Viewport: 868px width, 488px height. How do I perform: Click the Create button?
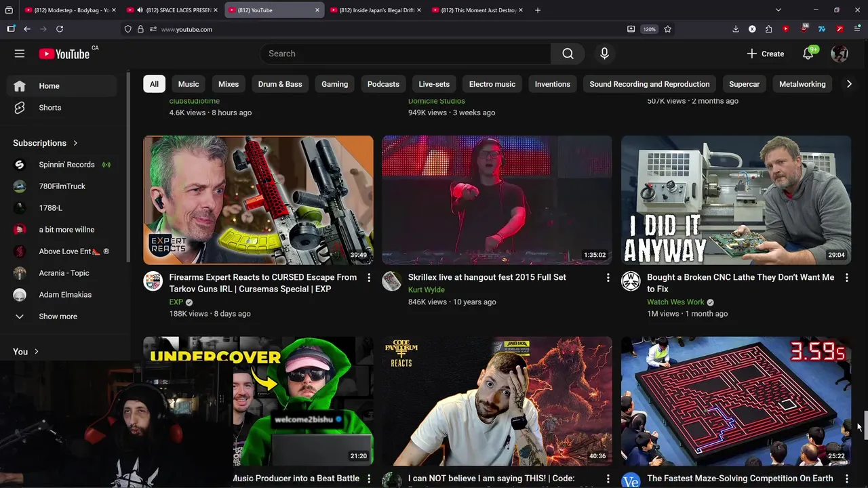(766, 54)
